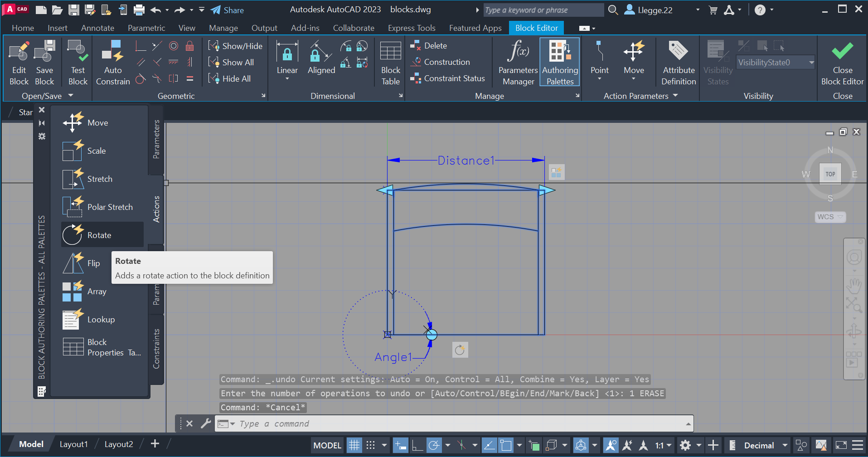Select the Parallel constraint icon
Viewport: 868px width, 457px height.
click(141, 62)
